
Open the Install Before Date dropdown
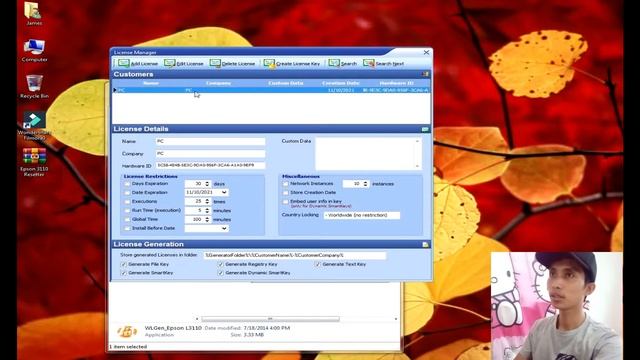pyautogui.click(x=224, y=229)
